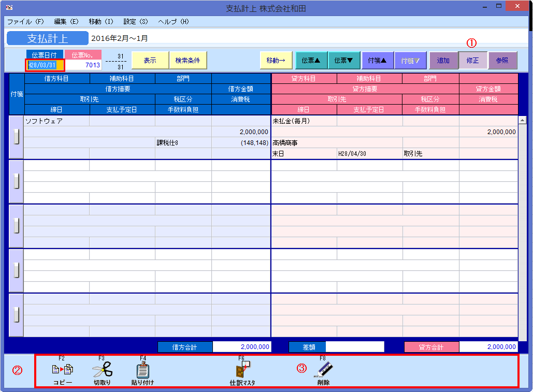Click the 貼り付け (Paste) clipboard icon
The image size is (533, 392).
(x=141, y=369)
